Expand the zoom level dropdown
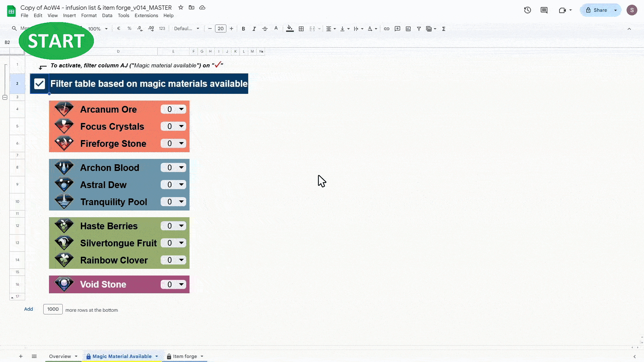The image size is (644, 362). (x=106, y=29)
